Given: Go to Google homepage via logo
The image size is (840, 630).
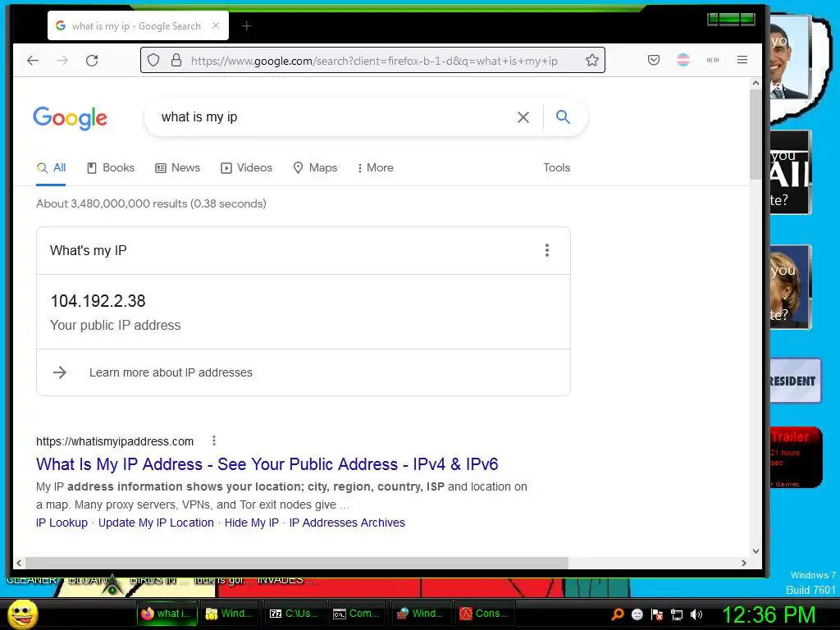Looking at the screenshot, I should (x=71, y=118).
